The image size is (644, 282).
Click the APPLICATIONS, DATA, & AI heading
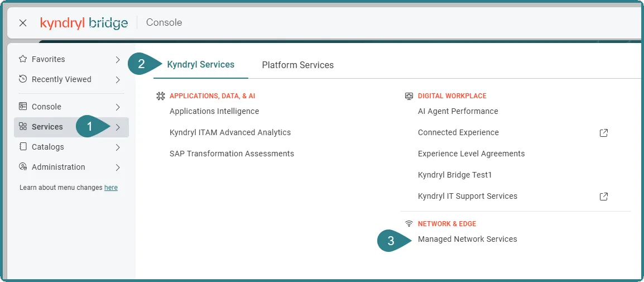pos(212,96)
